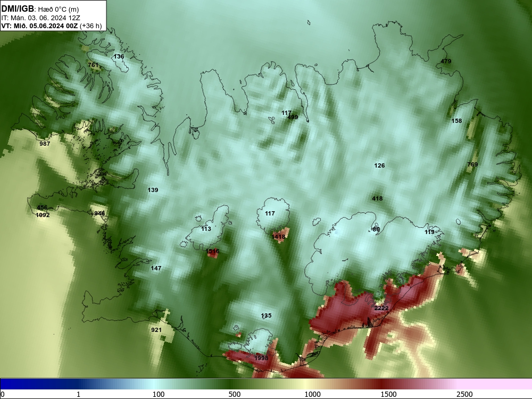Click the VT valid time line 'Mið. 05.06.2024 00Z'

coord(45,26)
